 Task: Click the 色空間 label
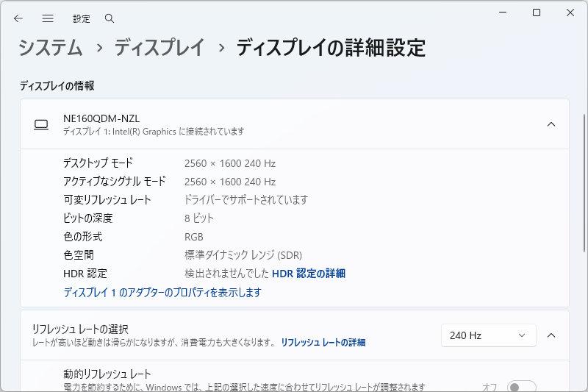[x=79, y=255]
